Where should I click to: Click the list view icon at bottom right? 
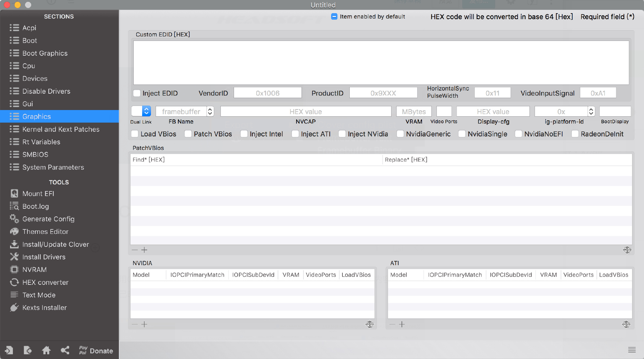click(632, 350)
